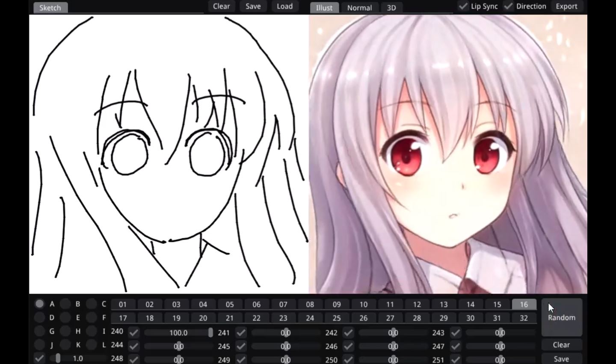Load a saved sketch
The height and width of the screenshot is (364, 616).
(284, 6)
